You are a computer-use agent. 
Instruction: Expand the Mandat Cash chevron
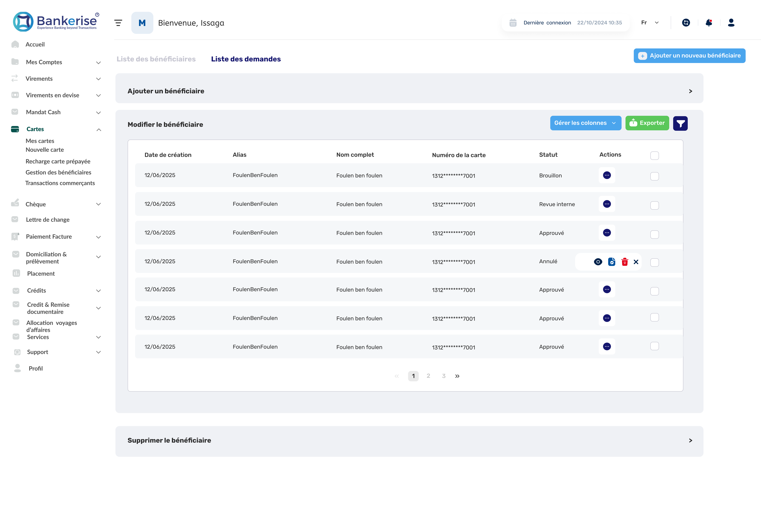pos(98,113)
